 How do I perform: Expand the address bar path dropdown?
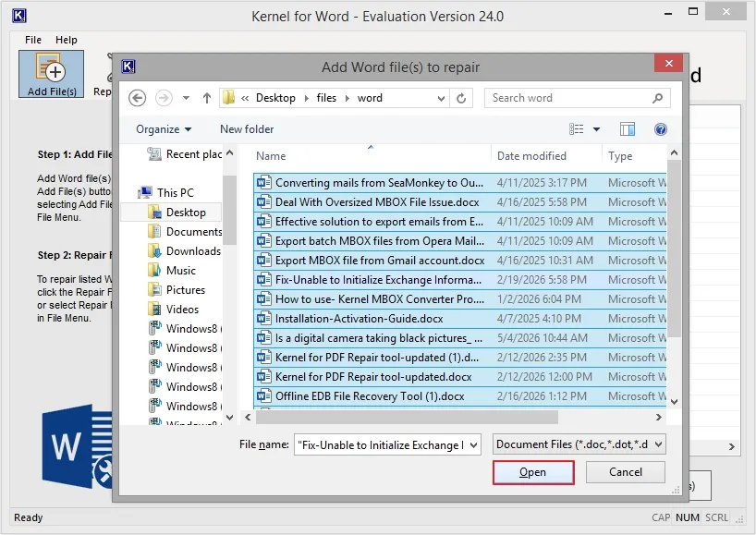click(x=441, y=98)
